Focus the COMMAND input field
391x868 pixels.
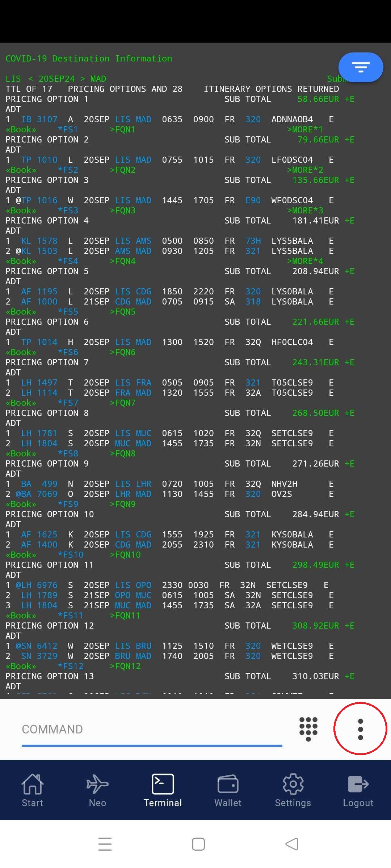152,729
